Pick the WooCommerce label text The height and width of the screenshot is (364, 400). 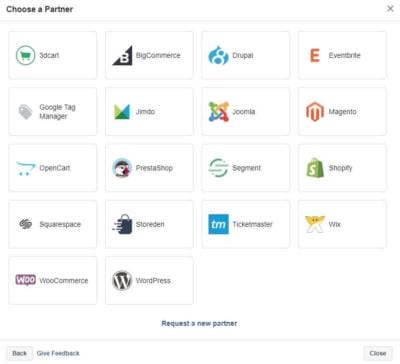tap(64, 281)
